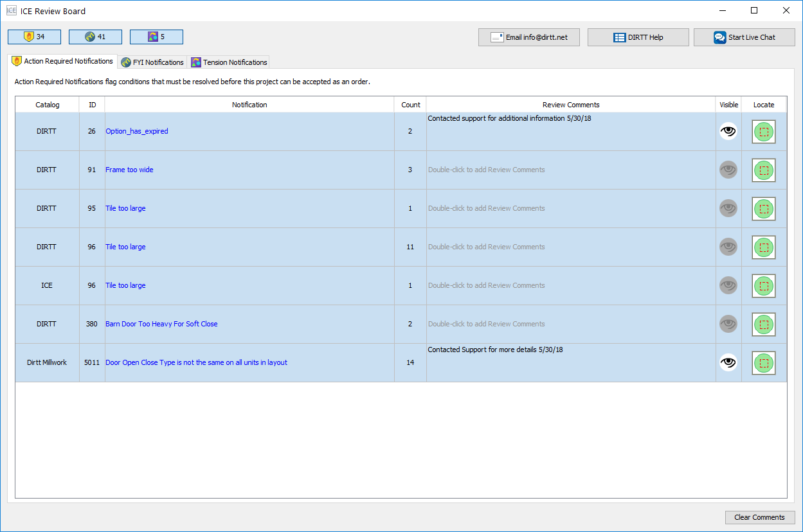Locate ID 95 Tile too large item
803x532 pixels.
tap(764, 209)
